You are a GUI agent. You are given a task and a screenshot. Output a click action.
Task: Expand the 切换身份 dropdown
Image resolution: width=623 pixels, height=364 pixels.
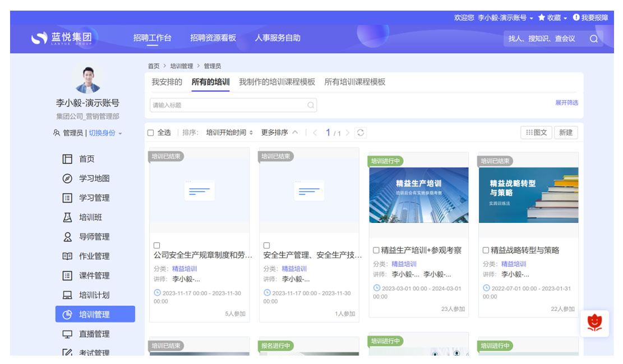click(105, 133)
